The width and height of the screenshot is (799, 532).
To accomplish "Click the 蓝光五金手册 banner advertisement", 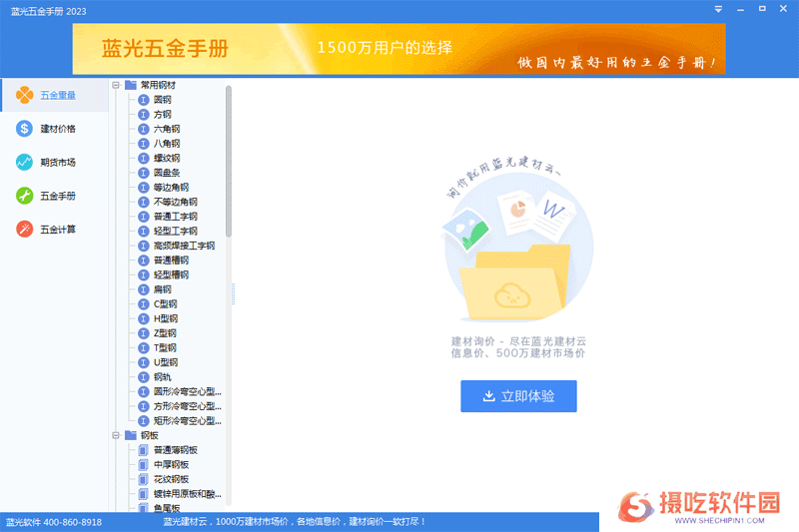I will point(399,49).
